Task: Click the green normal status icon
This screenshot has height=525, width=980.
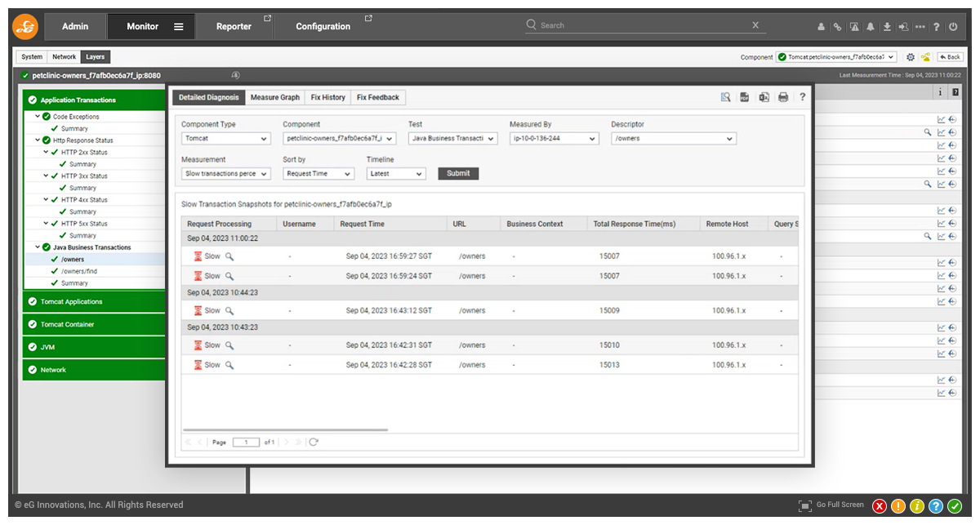Action: pyautogui.click(x=955, y=506)
